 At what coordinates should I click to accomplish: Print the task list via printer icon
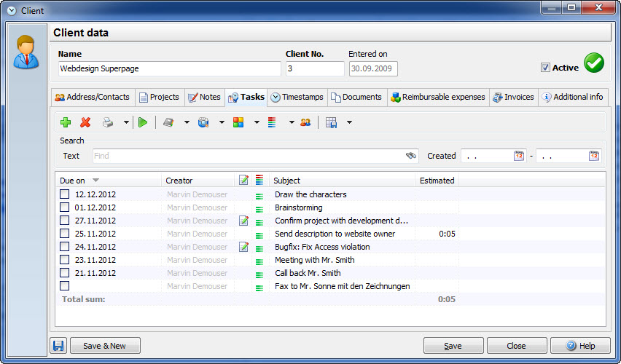tap(108, 122)
